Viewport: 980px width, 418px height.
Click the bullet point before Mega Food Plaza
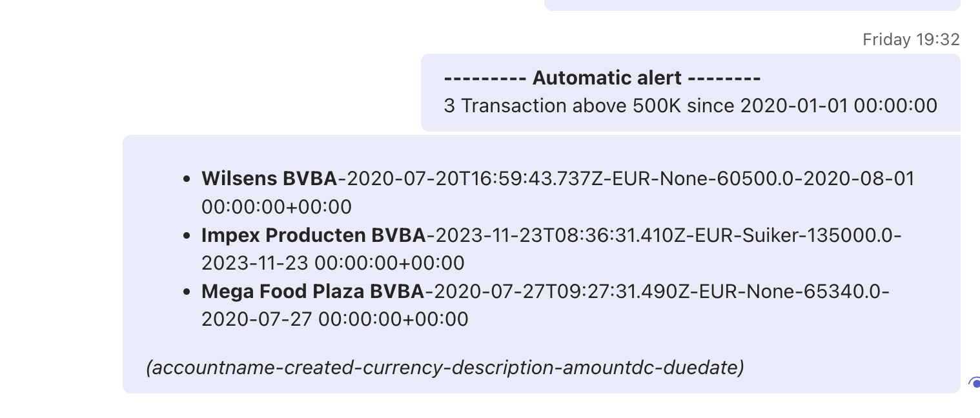(x=187, y=292)
